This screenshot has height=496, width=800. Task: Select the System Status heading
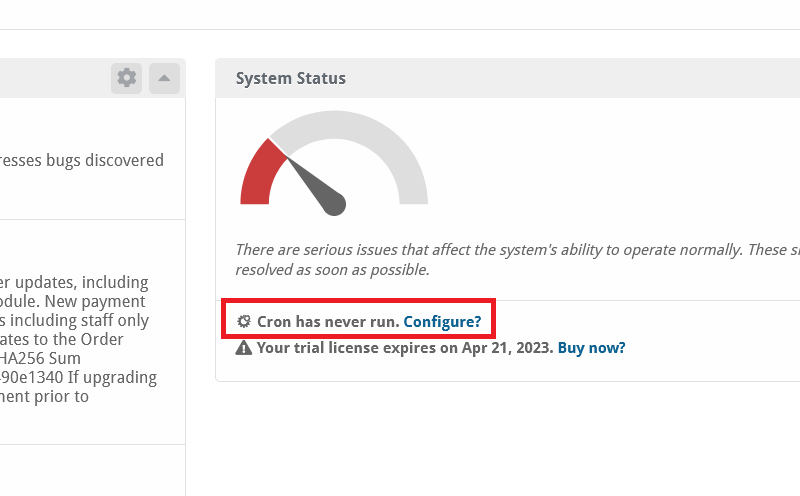point(291,78)
